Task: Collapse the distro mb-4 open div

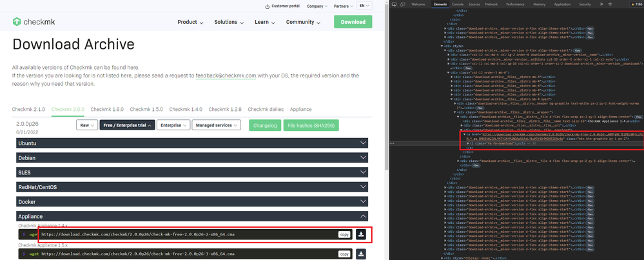Action: pos(452,99)
